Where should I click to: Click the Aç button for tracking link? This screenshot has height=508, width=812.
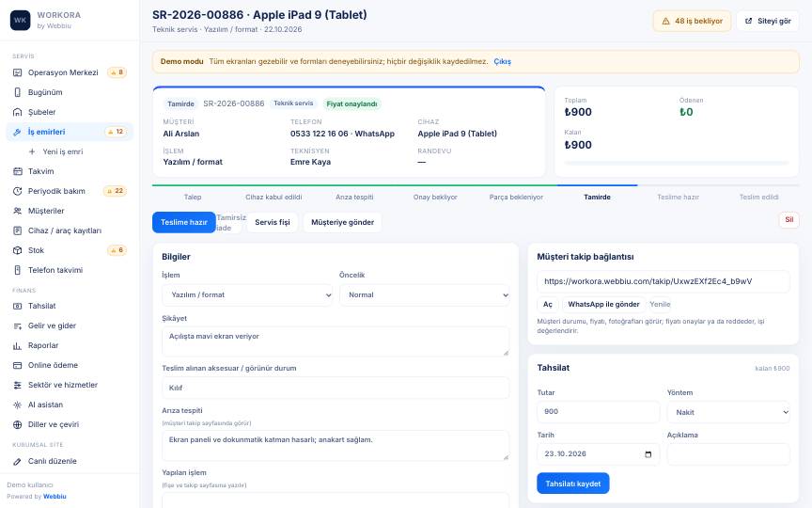click(547, 304)
